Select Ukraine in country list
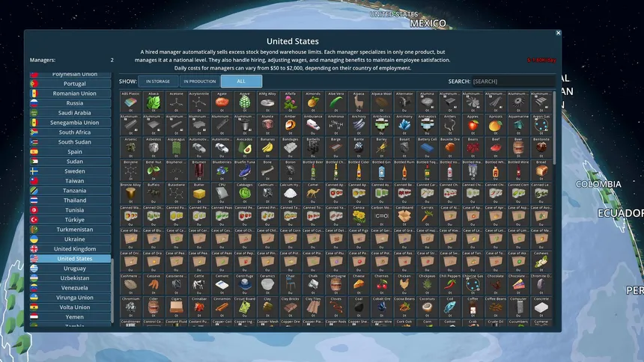Screen dimensions: 644x362 click(x=74, y=239)
